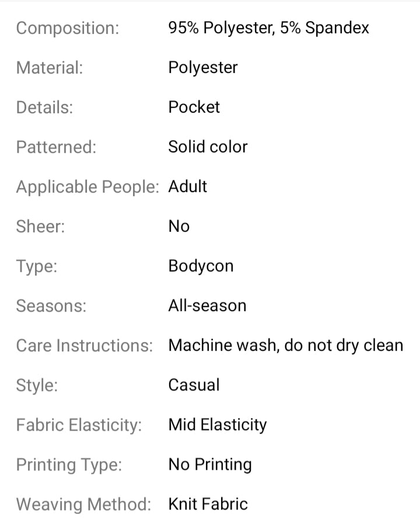Screen dimensions: 420x527
Task: Click the Care Instructions label
Action: tap(85, 345)
